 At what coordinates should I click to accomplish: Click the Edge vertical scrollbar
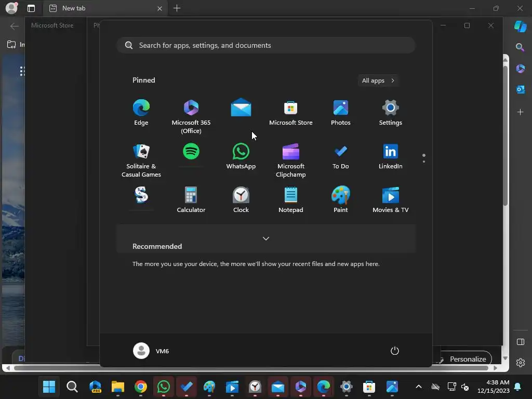pyautogui.click(x=505, y=136)
